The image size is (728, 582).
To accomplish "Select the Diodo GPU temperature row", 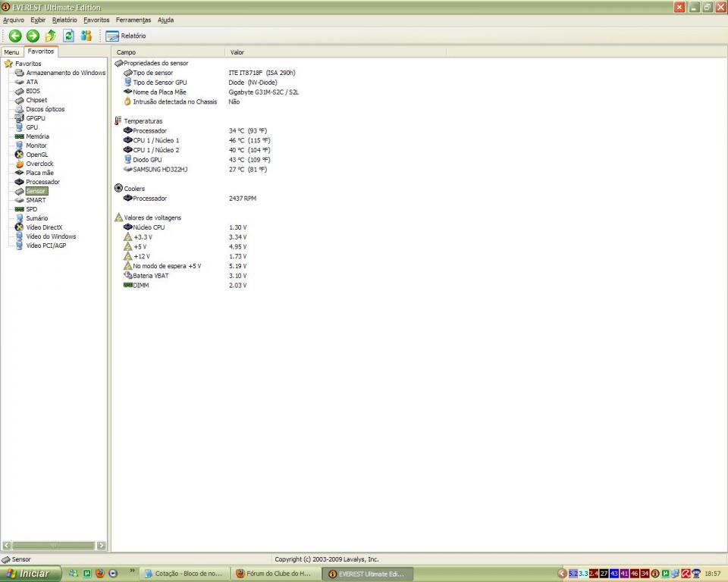I will [197, 160].
